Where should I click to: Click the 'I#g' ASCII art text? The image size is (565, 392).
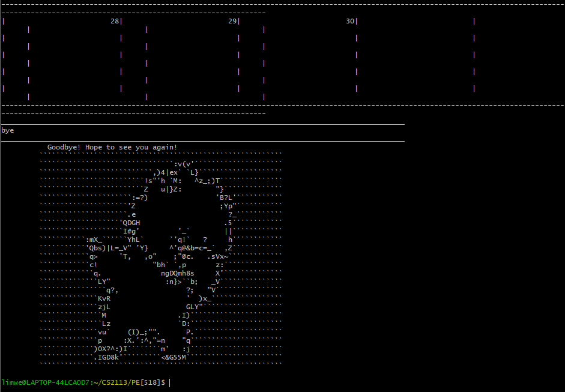click(x=129, y=231)
